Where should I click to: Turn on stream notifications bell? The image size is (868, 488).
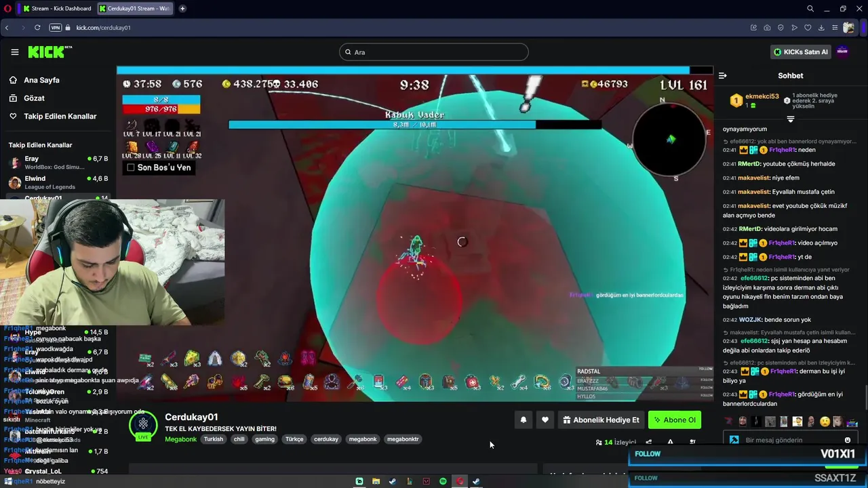(524, 420)
